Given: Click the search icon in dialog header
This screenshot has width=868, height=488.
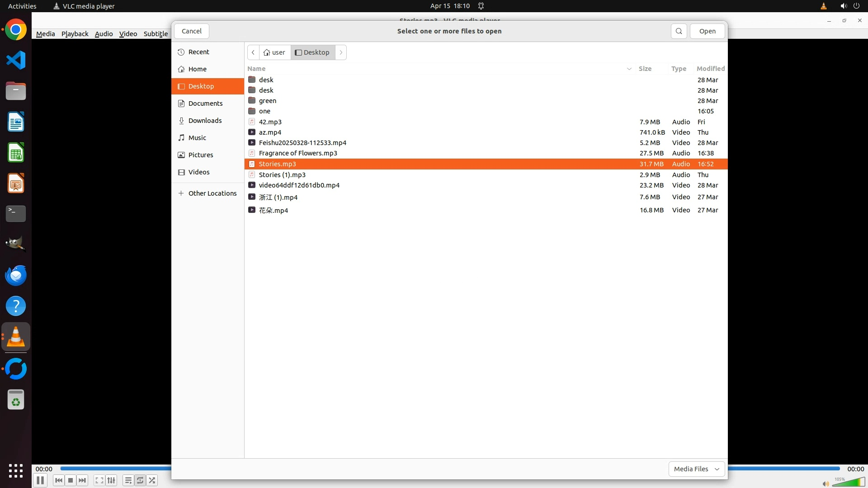Looking at the screenshot, I should point(679,31).
